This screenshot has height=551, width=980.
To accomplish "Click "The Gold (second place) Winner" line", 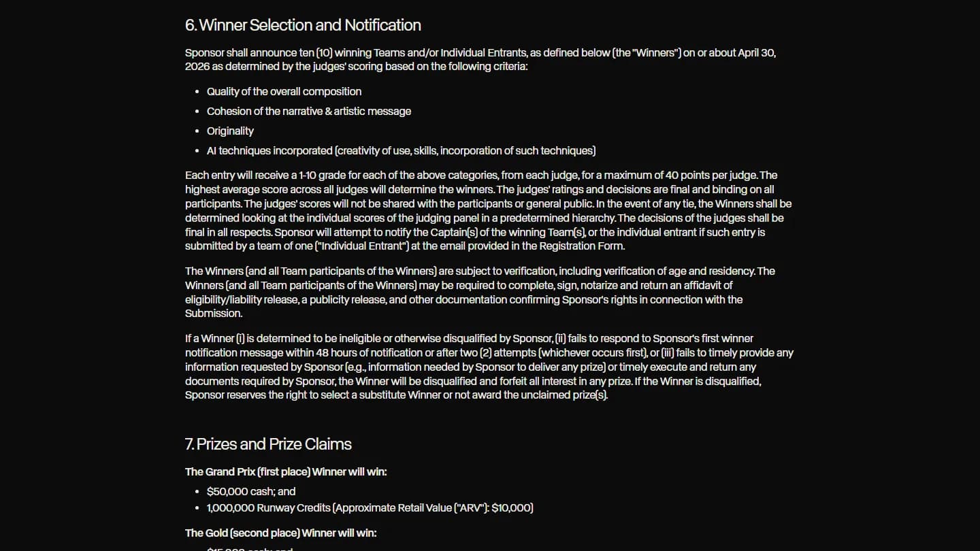I will (x=280, y=533).
